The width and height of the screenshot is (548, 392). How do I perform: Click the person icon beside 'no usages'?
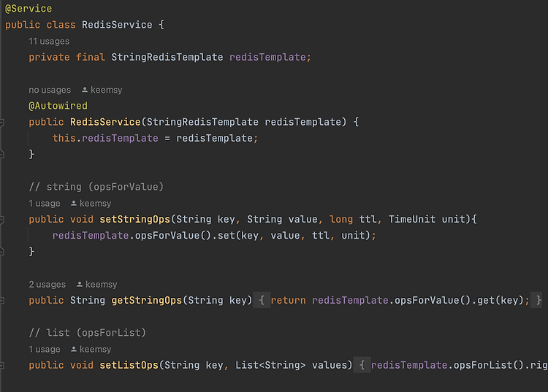[85, 90]
